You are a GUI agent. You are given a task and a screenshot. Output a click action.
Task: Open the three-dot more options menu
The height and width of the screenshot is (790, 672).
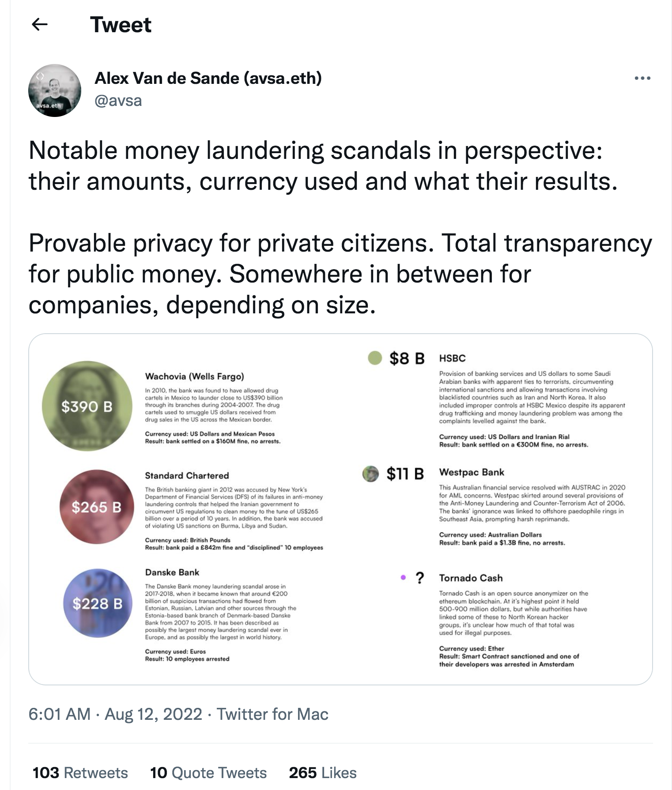pyautogui.click(x=642, y=79)
